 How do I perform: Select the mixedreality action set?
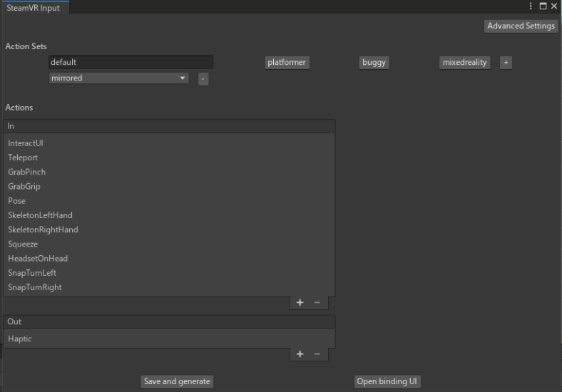coord(464,62)
